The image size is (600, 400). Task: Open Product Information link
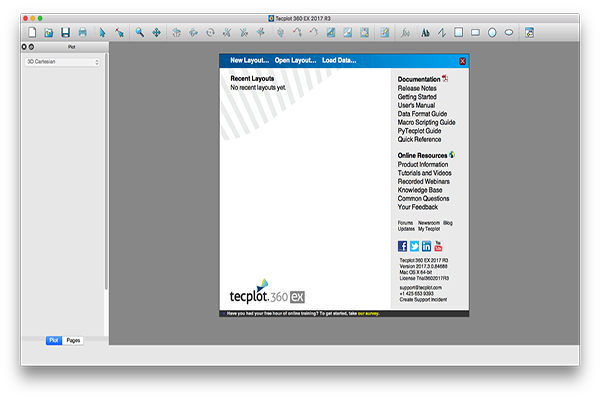coord(422,165)
